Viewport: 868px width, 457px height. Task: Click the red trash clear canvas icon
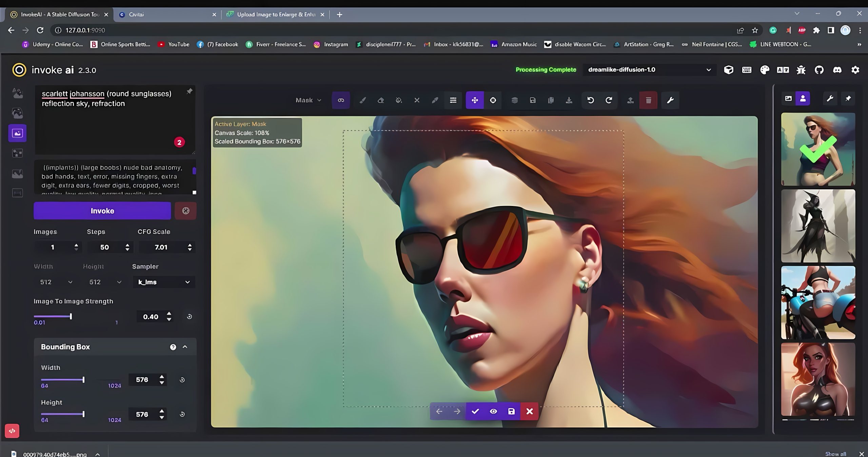[x=648, y=100]
